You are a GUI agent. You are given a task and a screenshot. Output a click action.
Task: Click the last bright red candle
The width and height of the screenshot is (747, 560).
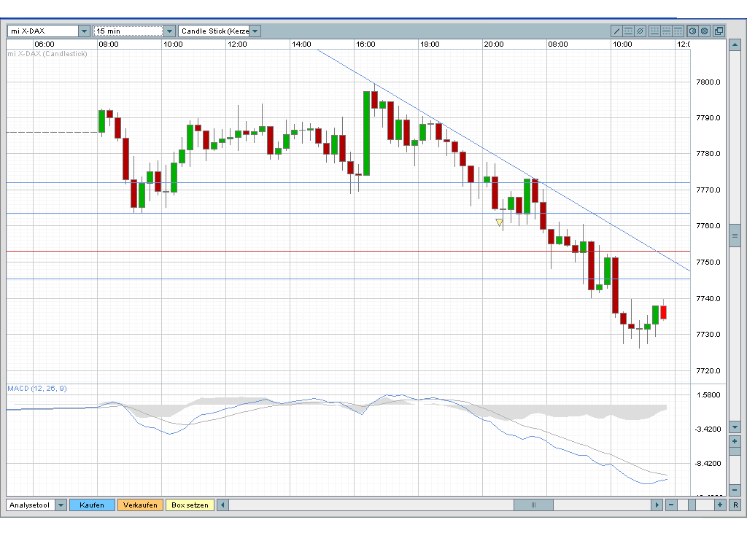click(663, 312)
